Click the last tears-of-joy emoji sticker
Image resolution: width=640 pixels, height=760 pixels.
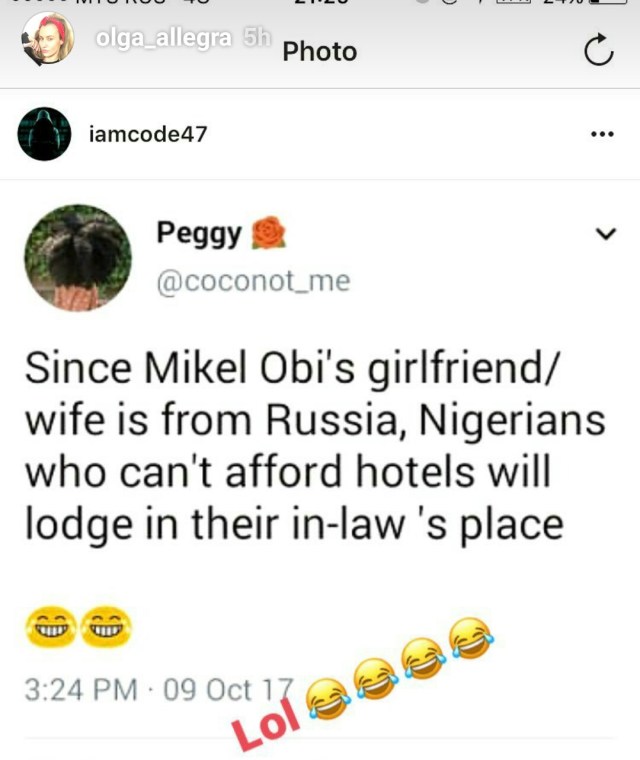coord(471,639)
